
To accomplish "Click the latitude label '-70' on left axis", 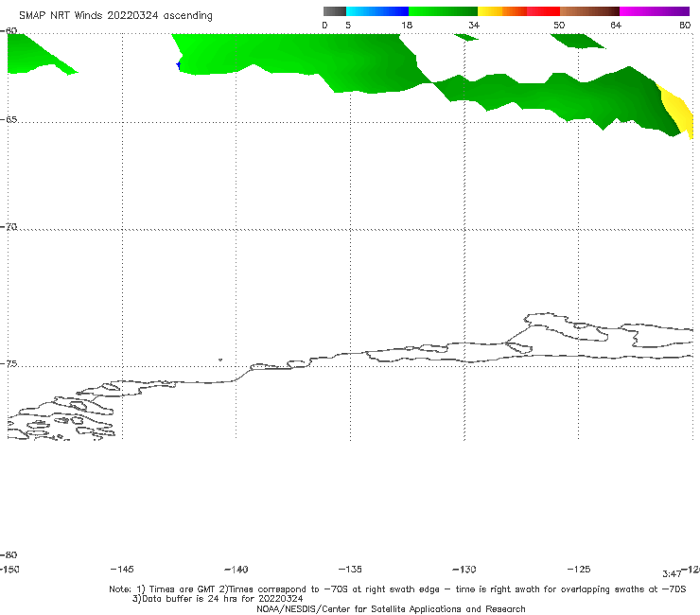I will [x=9, y=226].
